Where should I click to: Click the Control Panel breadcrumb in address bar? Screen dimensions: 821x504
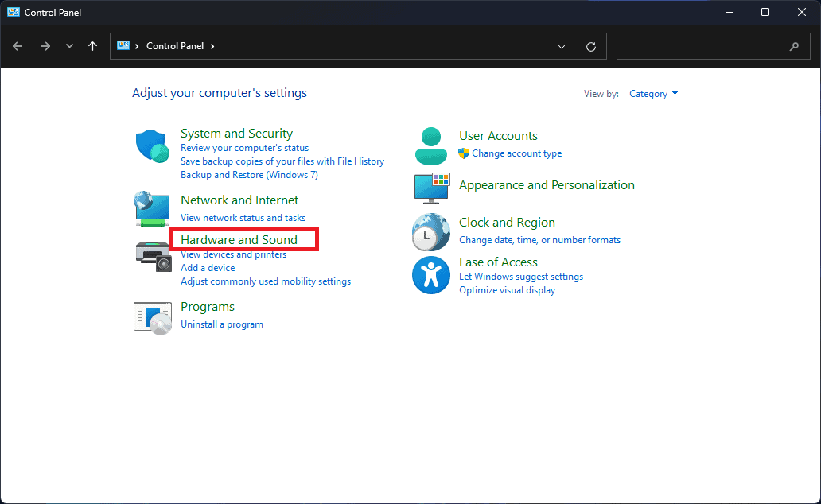coord(174,46)
